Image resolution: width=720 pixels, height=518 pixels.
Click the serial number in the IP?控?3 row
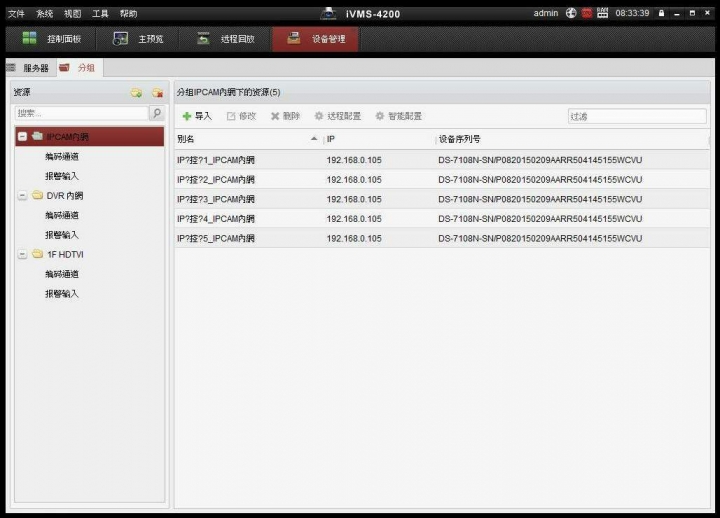[x=540, y=199]
